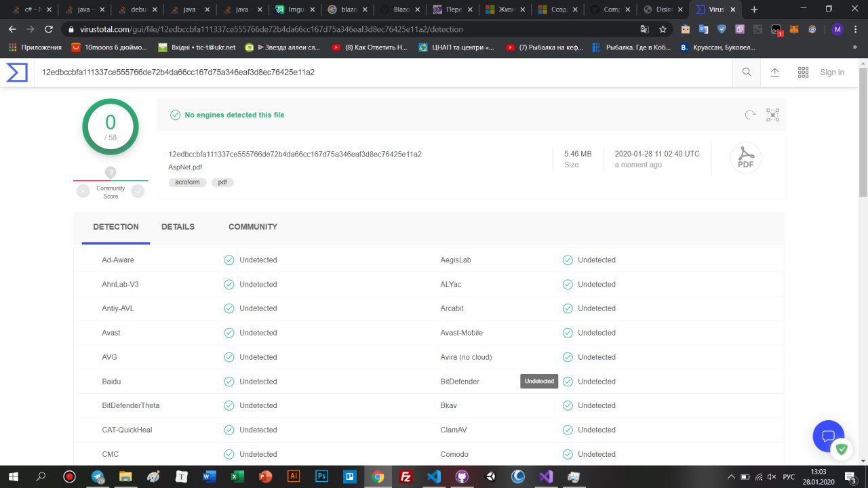Open the Chrome three-dot menu

click(856, 29)
